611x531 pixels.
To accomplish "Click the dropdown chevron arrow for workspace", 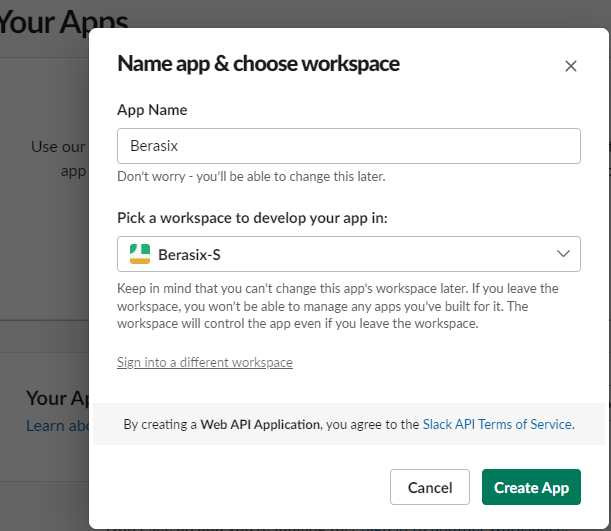I will pyautogui.click(x=563, y=254).
